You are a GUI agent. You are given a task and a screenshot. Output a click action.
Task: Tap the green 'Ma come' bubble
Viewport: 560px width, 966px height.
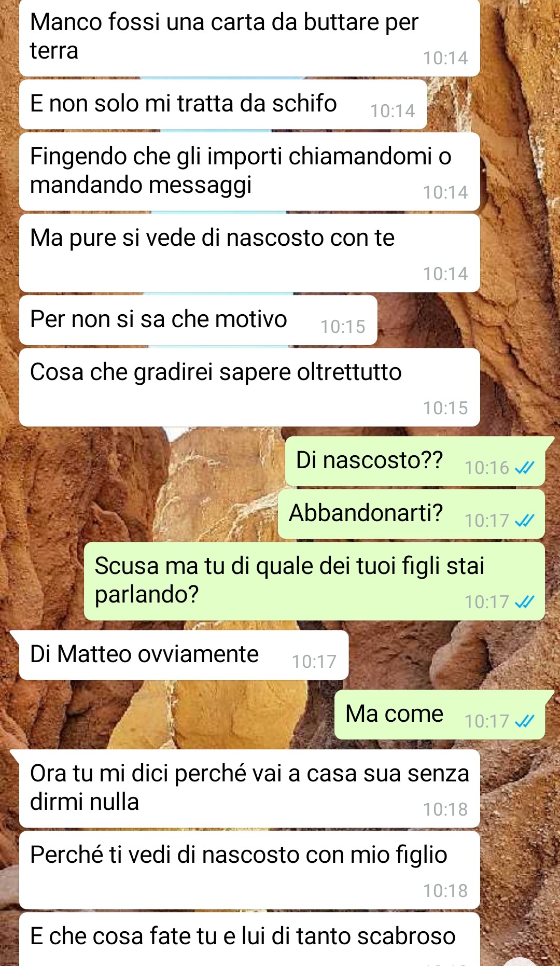point(440,715)
